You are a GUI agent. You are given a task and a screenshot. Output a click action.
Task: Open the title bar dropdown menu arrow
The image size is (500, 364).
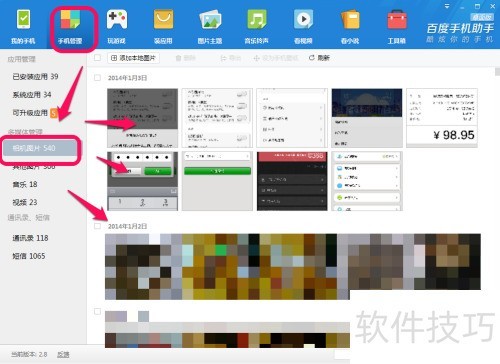447,6
